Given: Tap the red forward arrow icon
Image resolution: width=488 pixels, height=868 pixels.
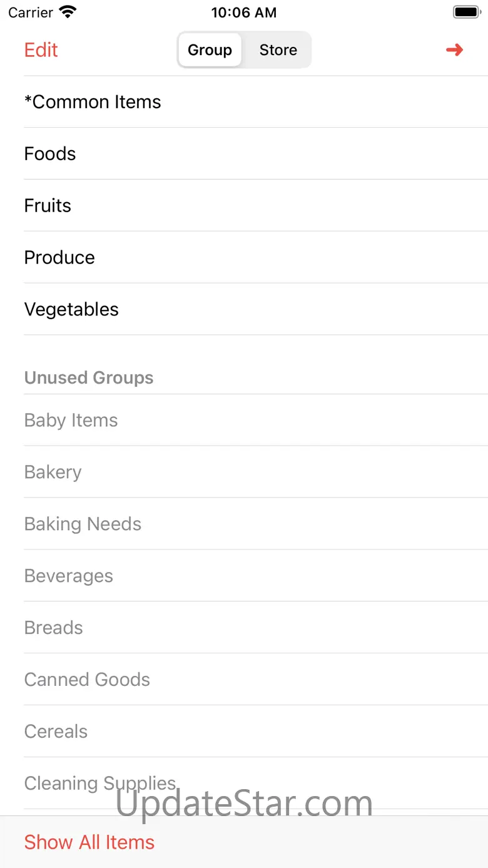Looking at the screenshot, I should click(x=454, y=50).
